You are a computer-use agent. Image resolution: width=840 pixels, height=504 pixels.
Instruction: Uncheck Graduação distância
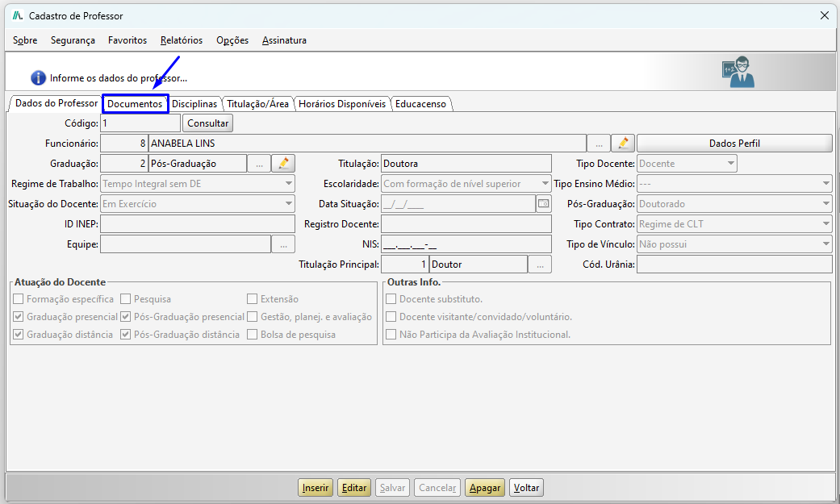click(19, 334)
